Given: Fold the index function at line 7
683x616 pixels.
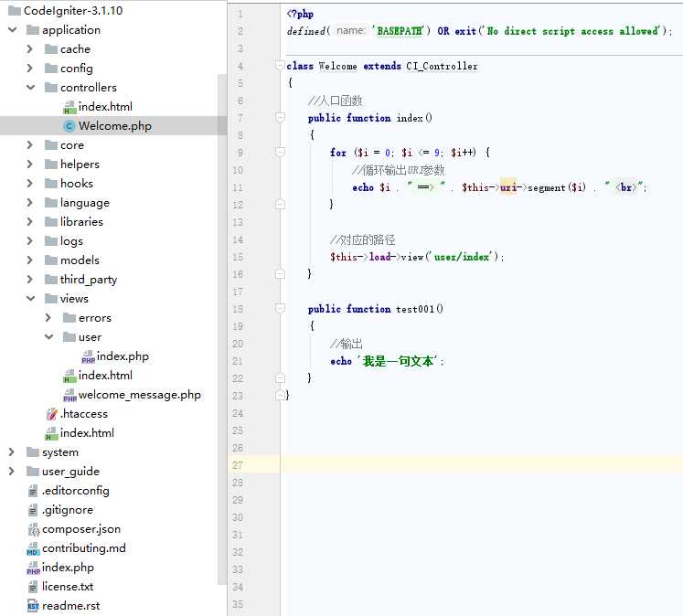Looking at the screenshot, I should click(x=280, y=117).
